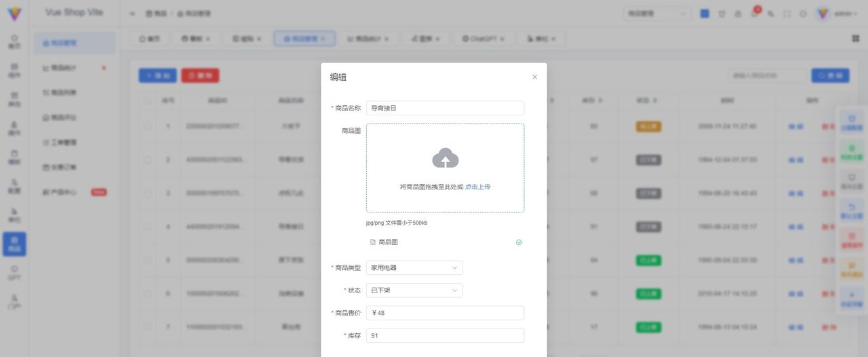Click the 库存 stock field
The image size is (868, 357).
click(x=445, y=335)
